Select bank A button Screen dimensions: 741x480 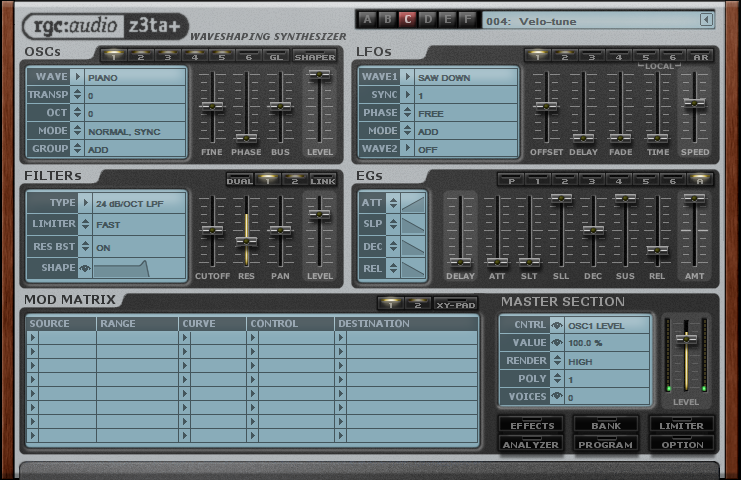(x=367, y=19)
